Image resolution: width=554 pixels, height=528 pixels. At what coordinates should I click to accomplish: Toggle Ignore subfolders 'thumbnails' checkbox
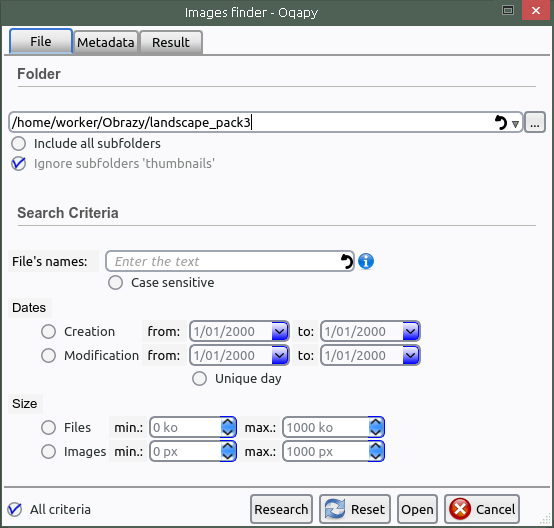(18, 164)
